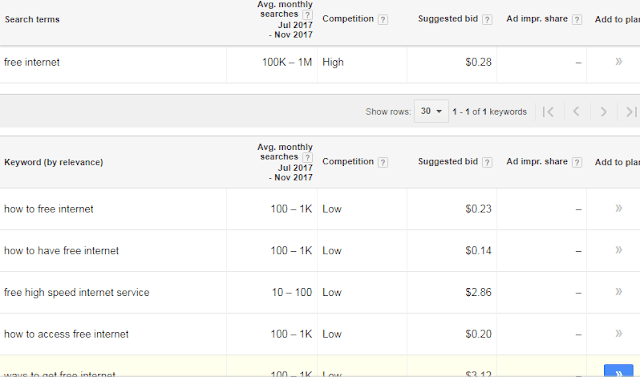Screen dimensions: 640x377
Task: Click the $0.20 suggested bid
Action: click(478, 334)
